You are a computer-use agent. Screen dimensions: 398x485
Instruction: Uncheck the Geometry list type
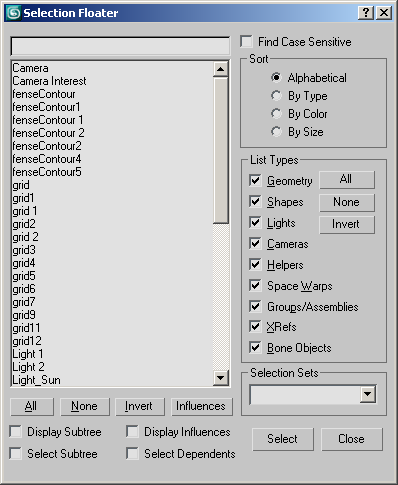(x=255, y=181)
